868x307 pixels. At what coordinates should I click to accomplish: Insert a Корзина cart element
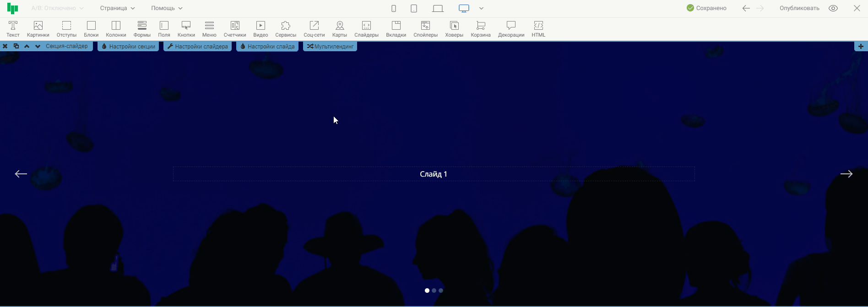coord(480,29)
